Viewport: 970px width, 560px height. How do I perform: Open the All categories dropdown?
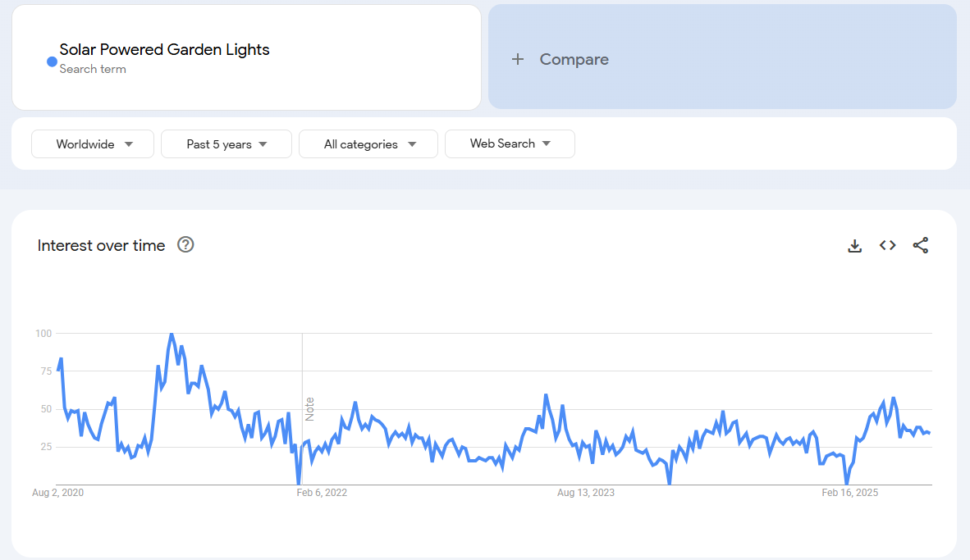(x=368, y=144)
